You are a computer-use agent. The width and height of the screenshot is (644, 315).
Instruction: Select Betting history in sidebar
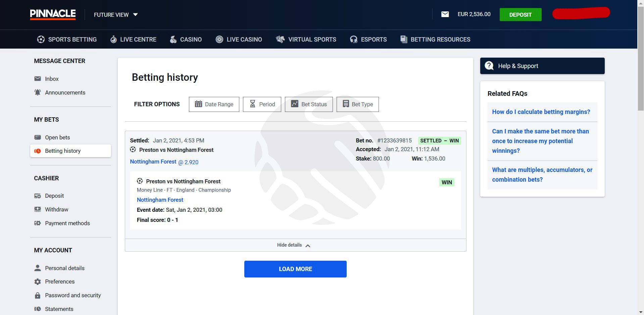click(x=70, y=151)
